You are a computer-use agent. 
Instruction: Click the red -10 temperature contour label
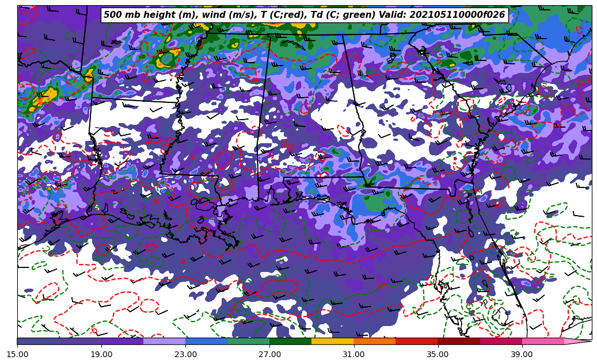click(285, 145)
